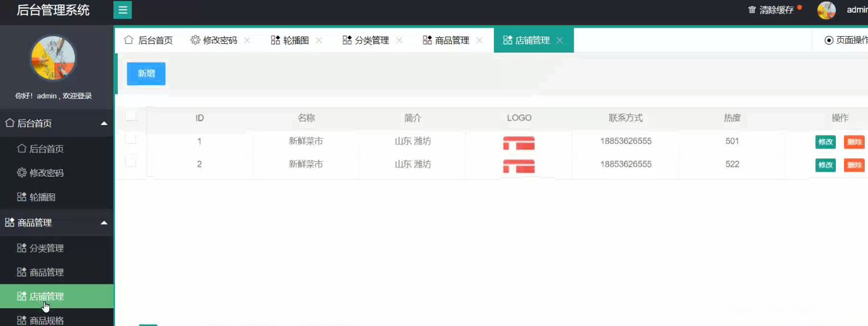Click phone 18853626555 in row ID 2

point(626,164)
